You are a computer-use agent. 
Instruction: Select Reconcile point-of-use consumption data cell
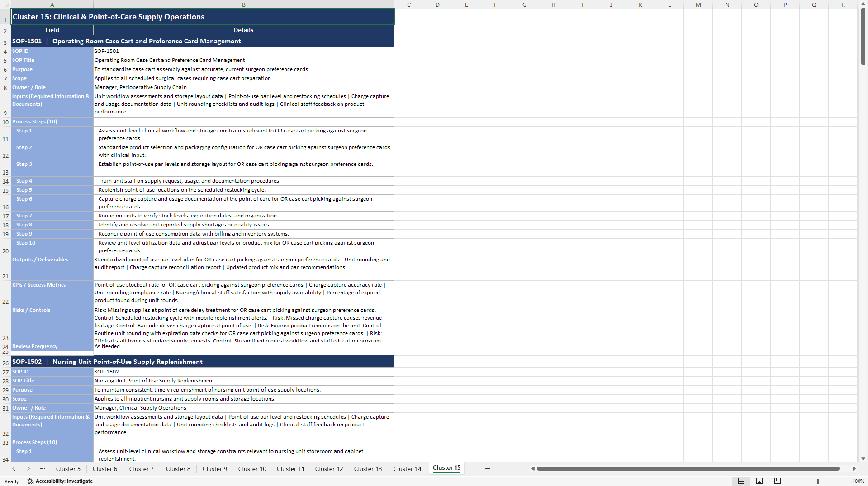244,234
